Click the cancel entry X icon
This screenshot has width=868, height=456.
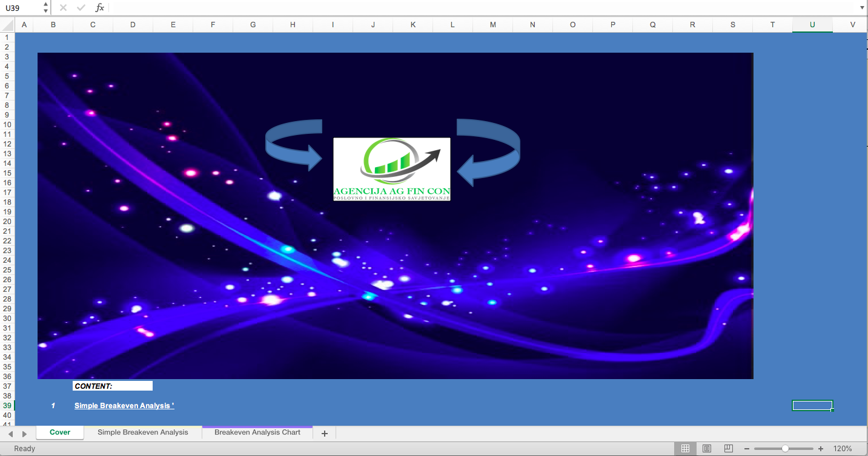coord(63,8)
